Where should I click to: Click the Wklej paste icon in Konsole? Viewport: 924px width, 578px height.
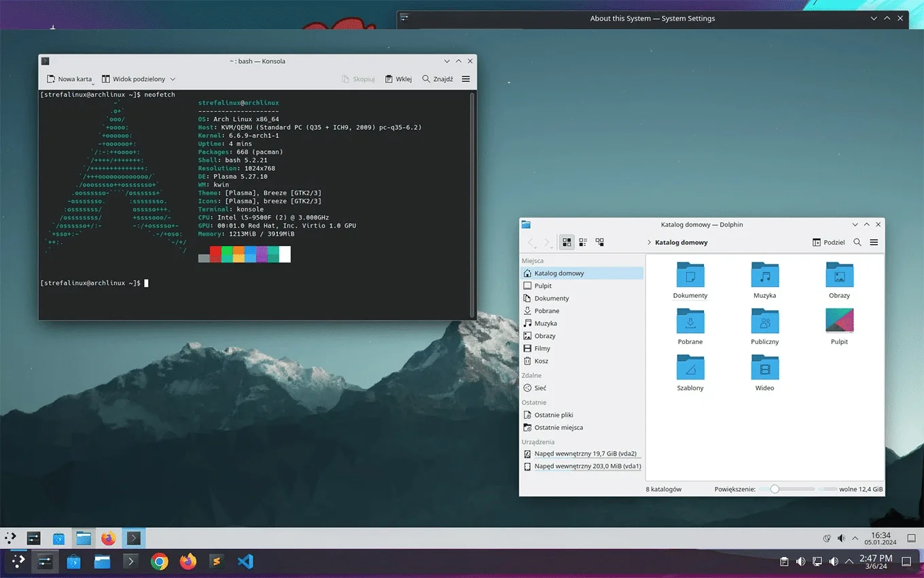pos(398,78)
